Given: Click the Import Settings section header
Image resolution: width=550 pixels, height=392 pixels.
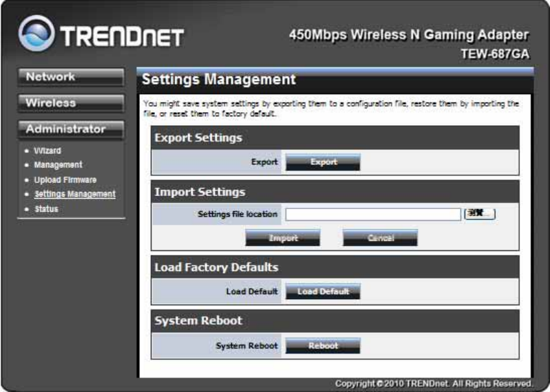Looking at the screenshot, I should point(335,192).
